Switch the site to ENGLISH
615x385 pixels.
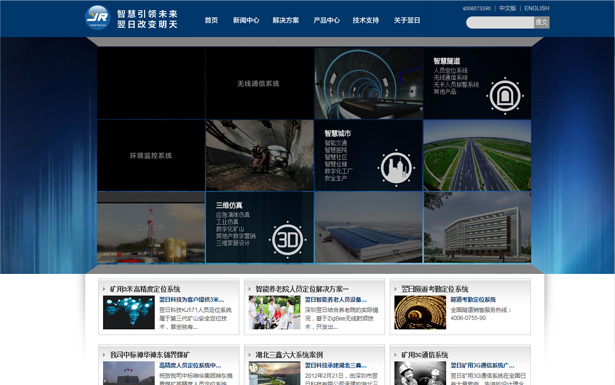coord(537,8)
